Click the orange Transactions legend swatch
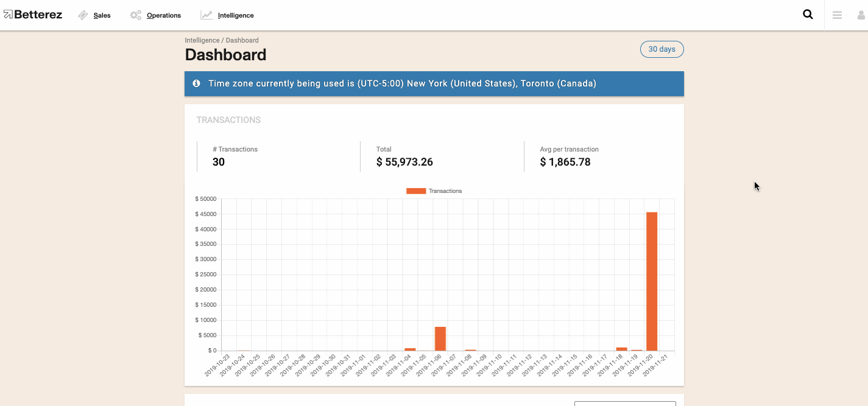The width and height of the screenshot is (868, 406). pos(416,191)
